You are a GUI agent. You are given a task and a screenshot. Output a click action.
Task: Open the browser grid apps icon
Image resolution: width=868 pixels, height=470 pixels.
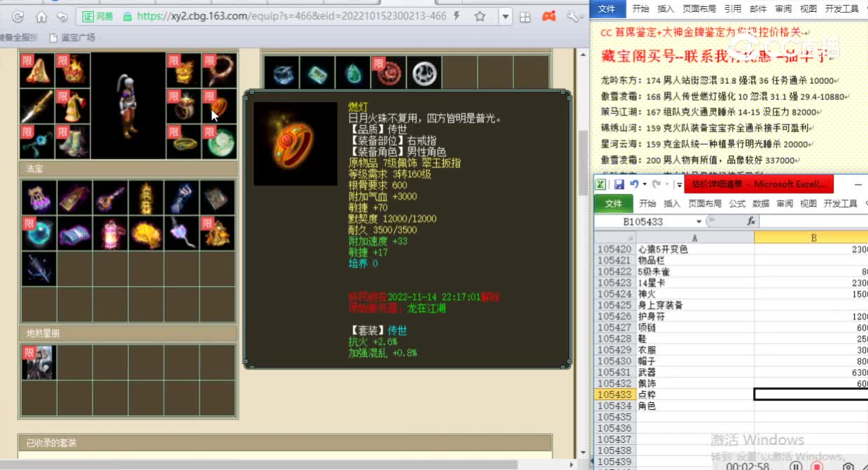click(x=526, y=16)
